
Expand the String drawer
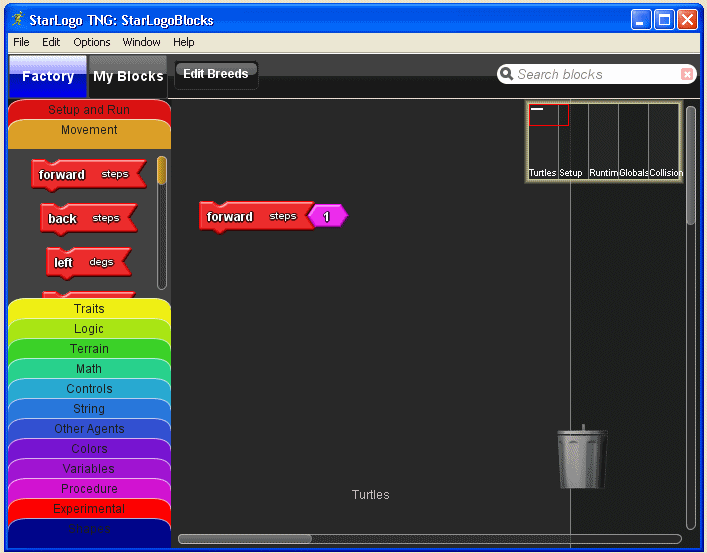89,409
